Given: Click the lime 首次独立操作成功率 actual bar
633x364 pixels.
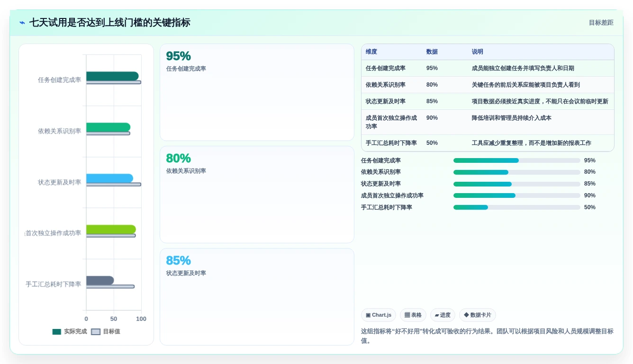Looking at the screenshot, I should [x=111, y=230].
